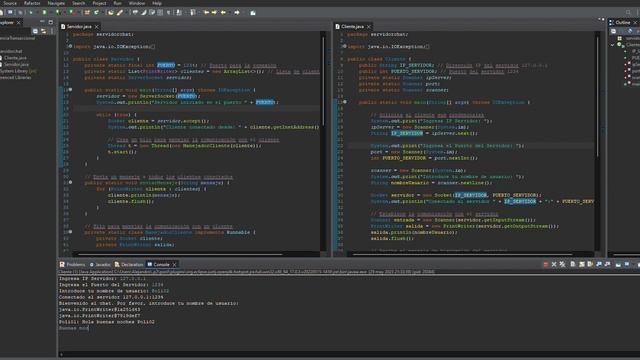Click the Open Type toolbar icon
This screenshot has height=360, width=640.
pos(110,13)
